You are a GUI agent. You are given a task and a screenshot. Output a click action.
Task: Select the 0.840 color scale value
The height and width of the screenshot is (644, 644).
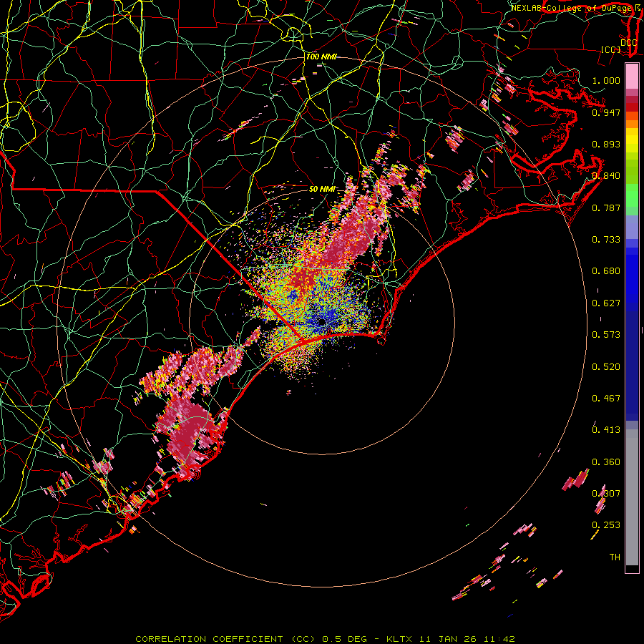coord(606,176)
